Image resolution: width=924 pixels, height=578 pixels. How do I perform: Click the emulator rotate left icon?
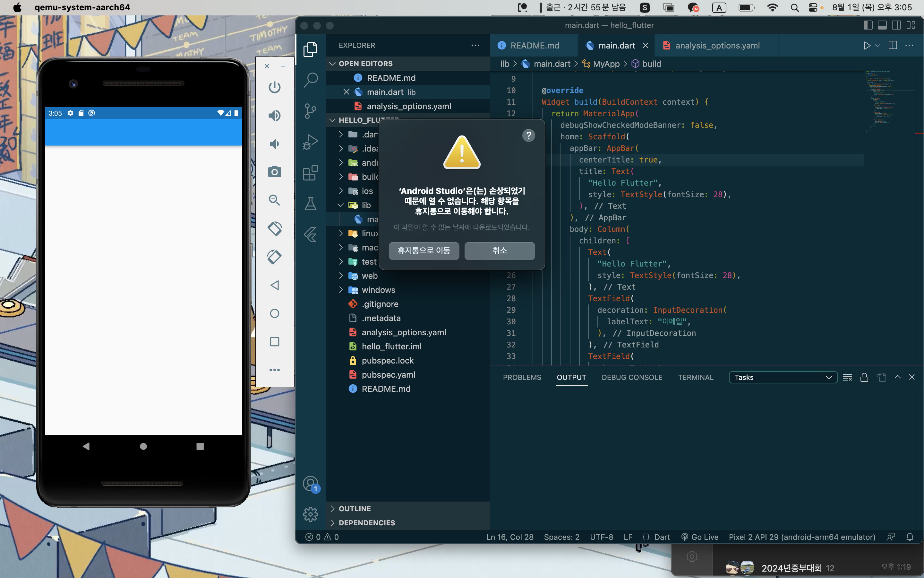[275, 229]
